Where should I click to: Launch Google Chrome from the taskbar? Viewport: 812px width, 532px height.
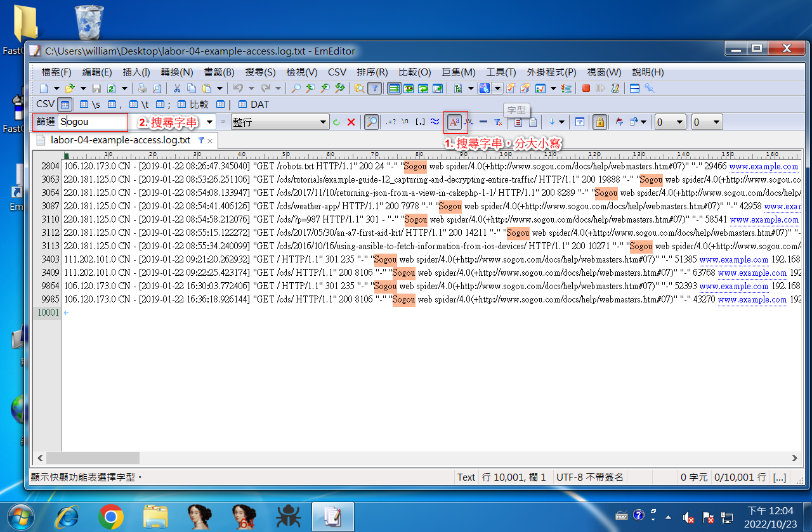111,517
